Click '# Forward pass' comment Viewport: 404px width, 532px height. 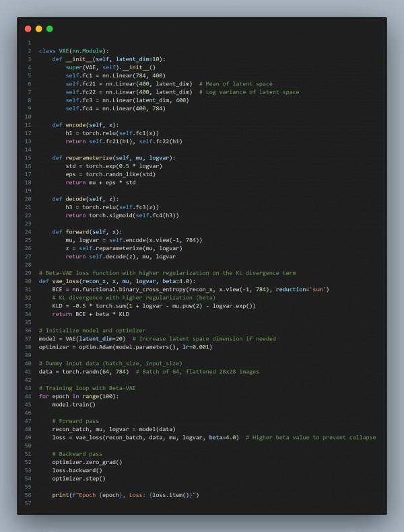[75, 421]
